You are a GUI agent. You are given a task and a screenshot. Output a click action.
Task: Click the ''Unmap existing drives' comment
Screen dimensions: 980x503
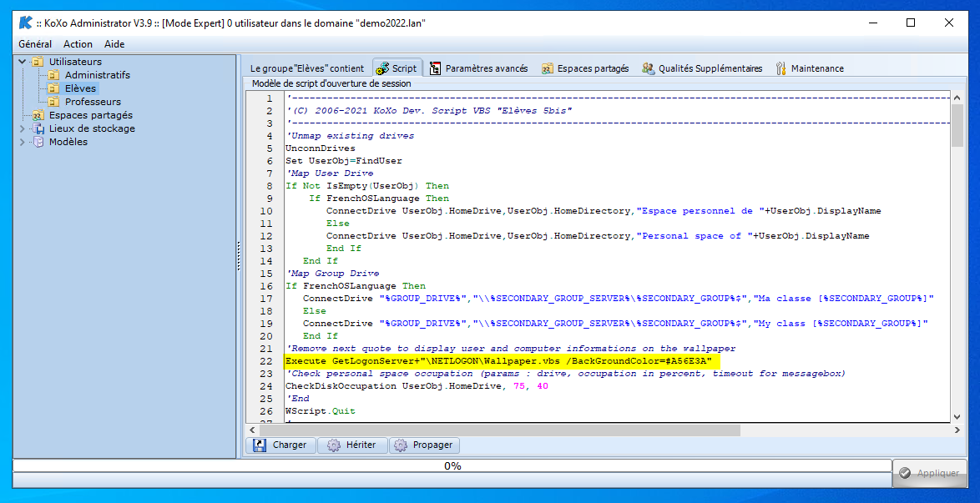click(350, 136)
